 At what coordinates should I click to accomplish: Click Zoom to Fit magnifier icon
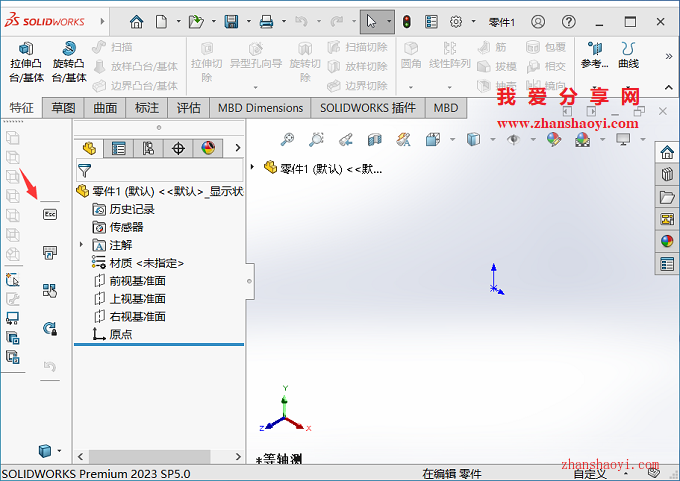coord(287,139)
